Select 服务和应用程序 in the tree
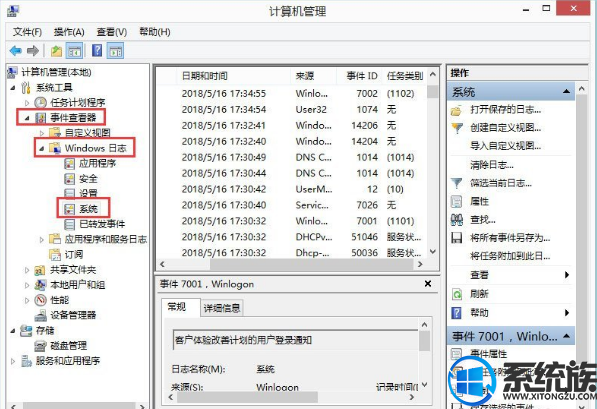597x409 pixels. coord(68,361)
